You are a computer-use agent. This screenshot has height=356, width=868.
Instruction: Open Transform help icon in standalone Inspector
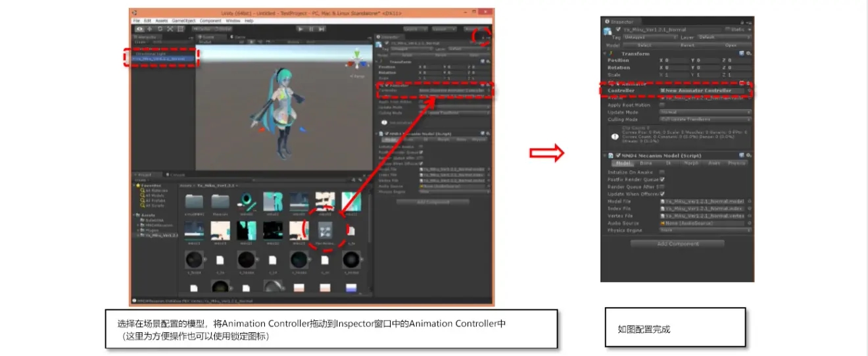click(x=742, y=53)
